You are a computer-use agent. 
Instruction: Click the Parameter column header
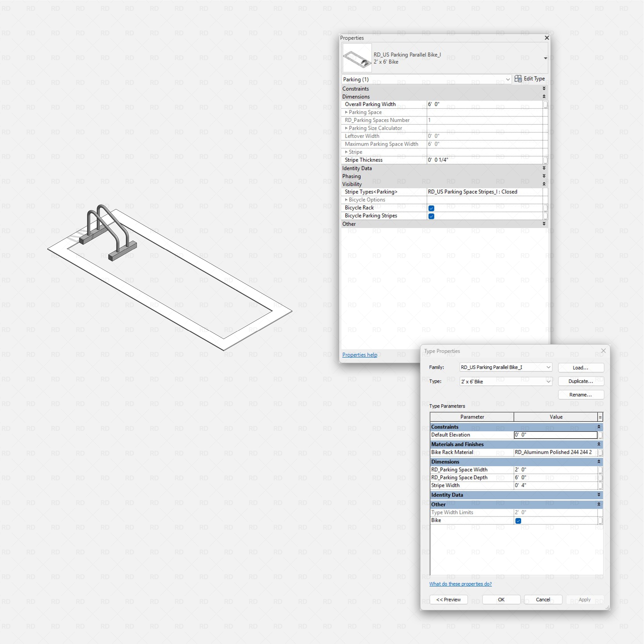(x=472, y=417)
